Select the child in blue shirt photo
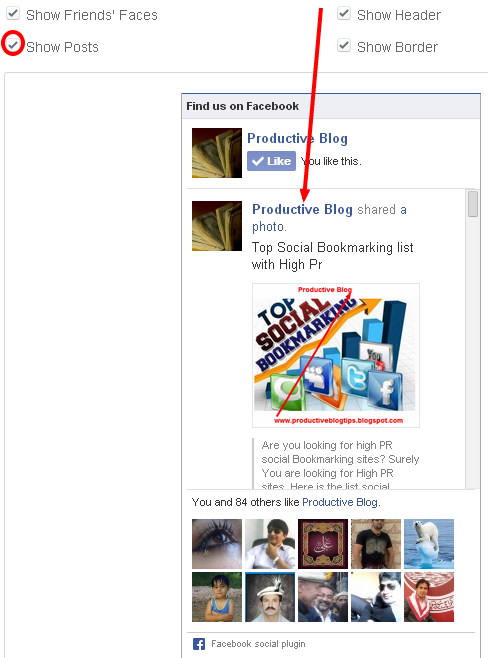The image size is (488, 658). click(217, 597)
